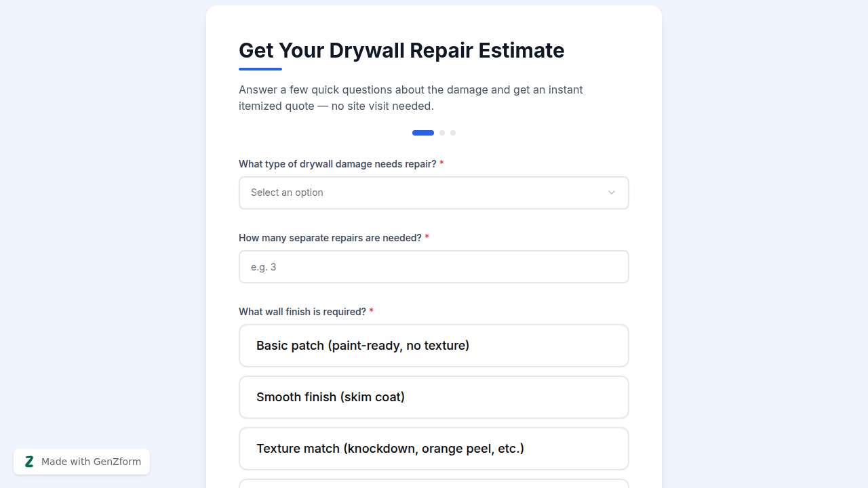This screenshot has width=868, height=488.
Task: Select "Basic patch (paint-ready, no texture)"
Action: click(433, 346)
